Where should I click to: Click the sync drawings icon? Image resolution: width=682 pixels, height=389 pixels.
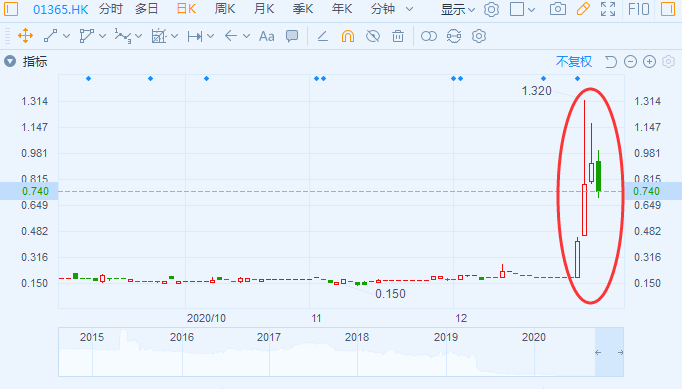[454, 36]
